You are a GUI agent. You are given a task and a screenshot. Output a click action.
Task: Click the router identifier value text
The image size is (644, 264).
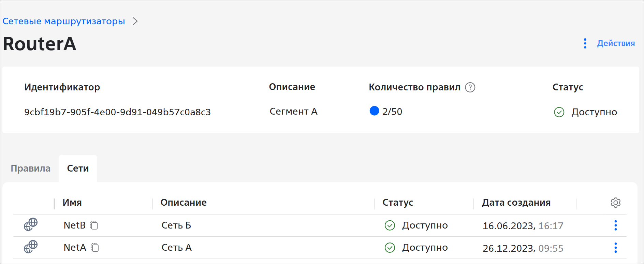117,112
